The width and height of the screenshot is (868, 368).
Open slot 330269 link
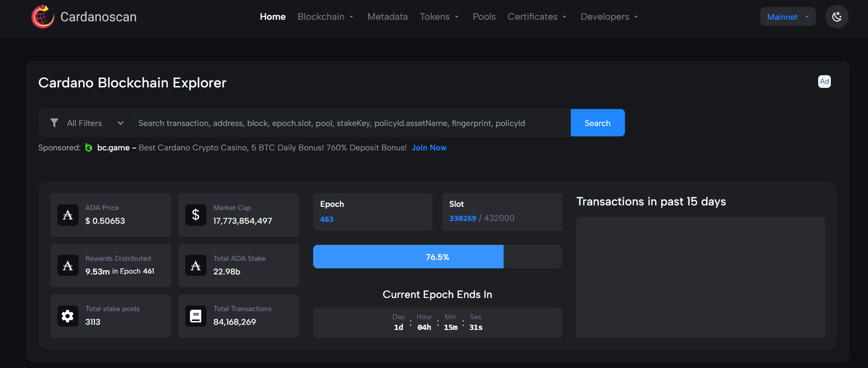(x=463, y=218)
